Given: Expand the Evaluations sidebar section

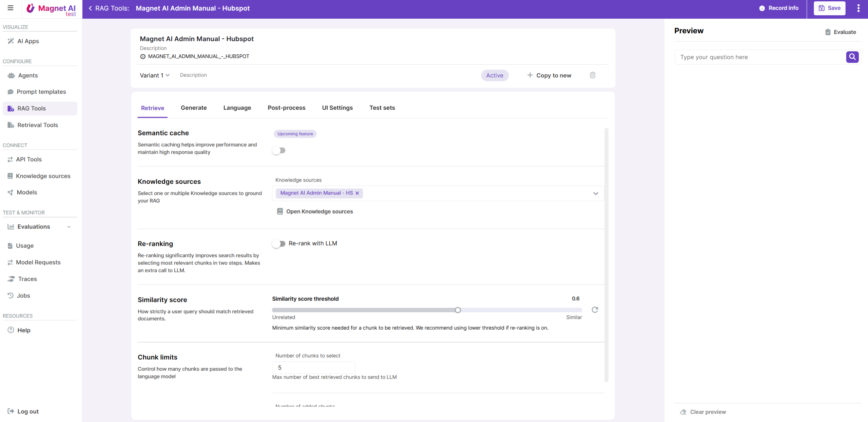Looking at the screenshot, I should tap(69, 227).
